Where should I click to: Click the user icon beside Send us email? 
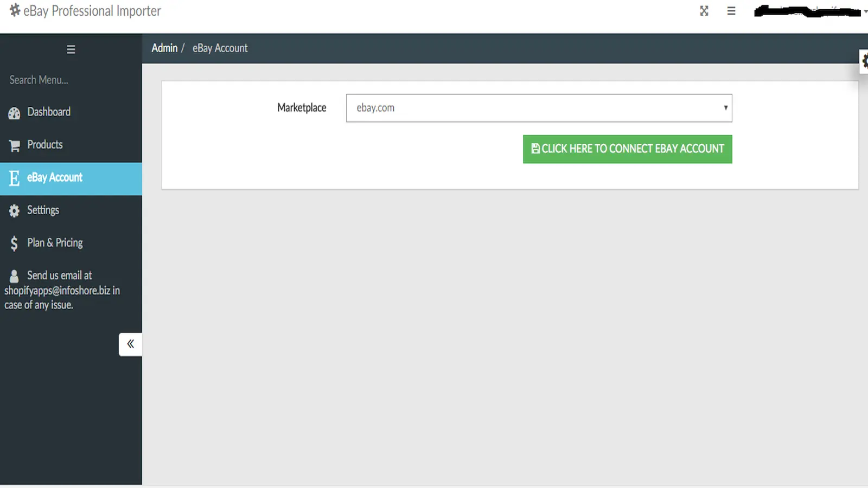14,276
